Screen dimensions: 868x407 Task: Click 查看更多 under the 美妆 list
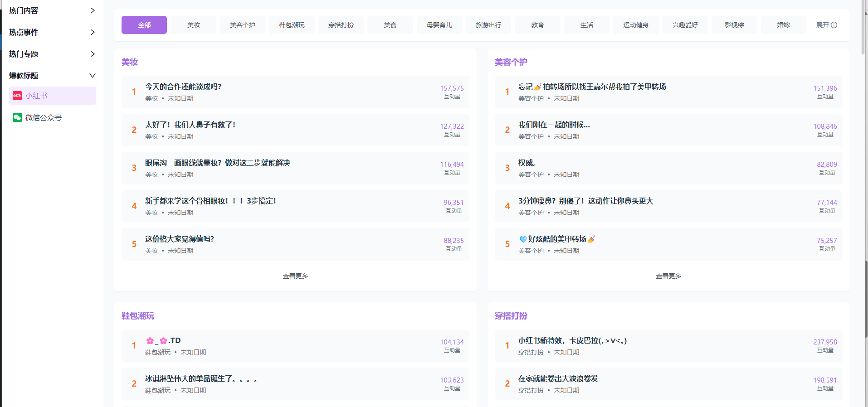295,276
